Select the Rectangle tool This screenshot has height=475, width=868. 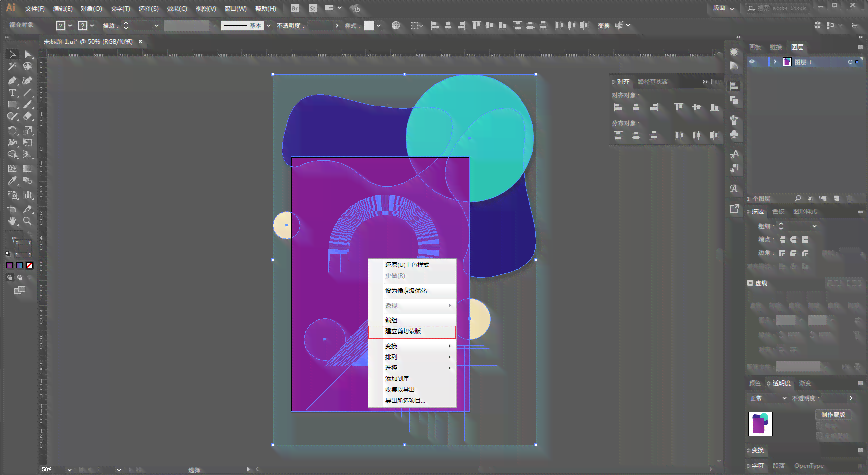point(12,105)
